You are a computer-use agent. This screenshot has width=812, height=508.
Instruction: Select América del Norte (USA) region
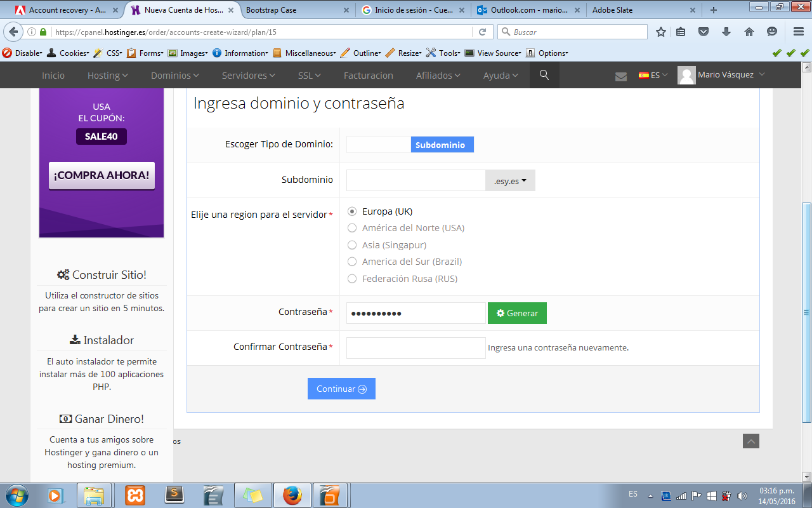[x=352, y=228]
